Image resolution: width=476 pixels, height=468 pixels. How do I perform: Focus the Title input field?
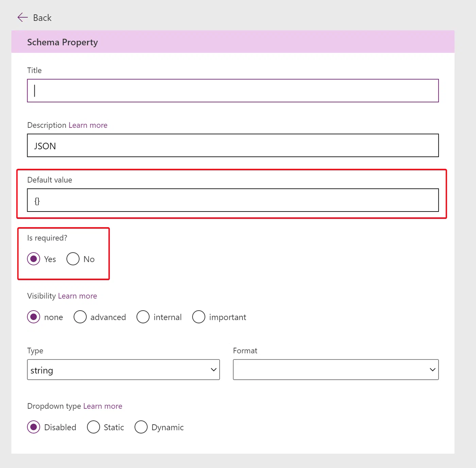[x=233, y=90]
